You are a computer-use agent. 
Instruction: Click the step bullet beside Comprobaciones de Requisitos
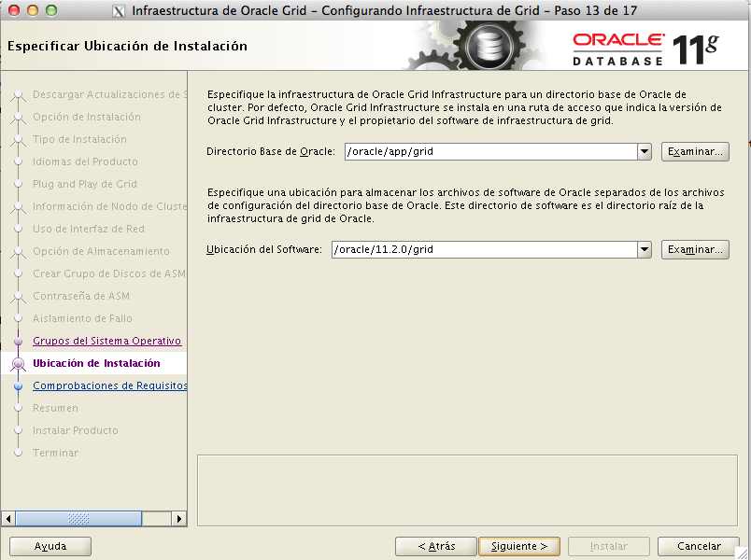(x=18, y=386)
